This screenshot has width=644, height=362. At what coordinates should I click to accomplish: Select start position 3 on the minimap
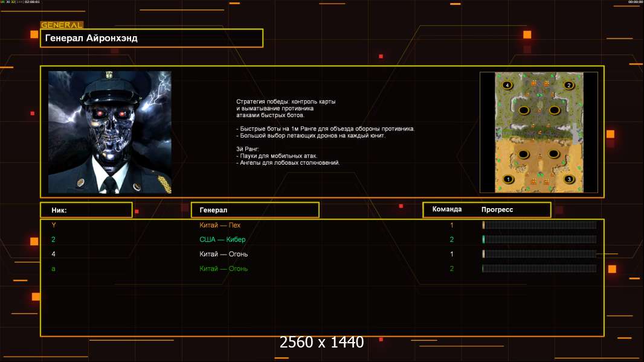[569, 179]
